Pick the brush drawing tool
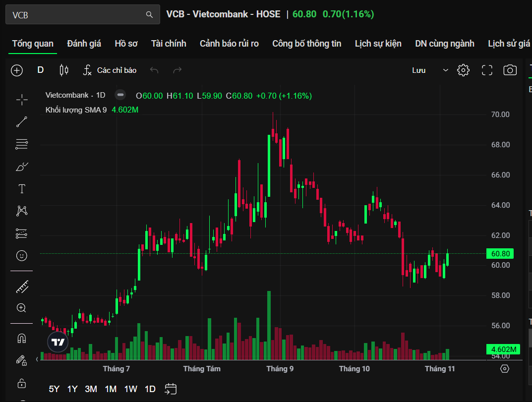Screen dimensions: 532x402 [22, 167]
